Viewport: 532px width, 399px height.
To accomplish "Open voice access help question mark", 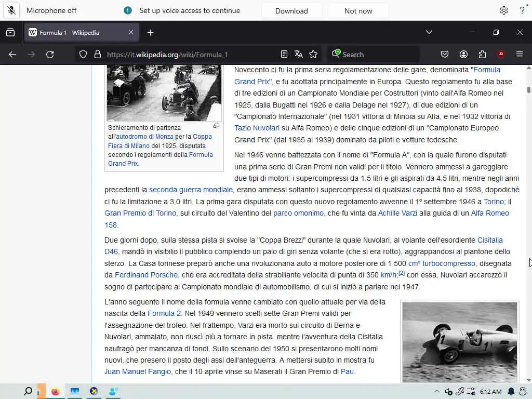I will pos(522,10).
